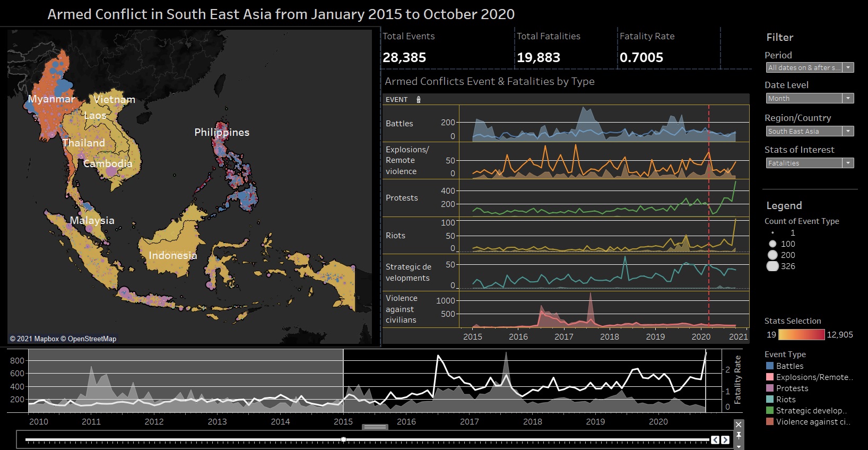Click the dashboard title text

click(x=281, y=14)
